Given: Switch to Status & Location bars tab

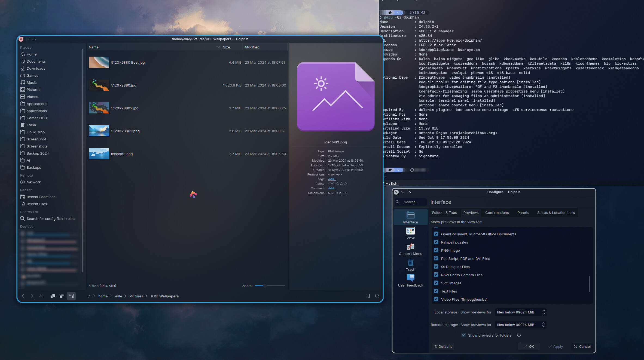Looking at the screenshot, I should click(556, 213).
